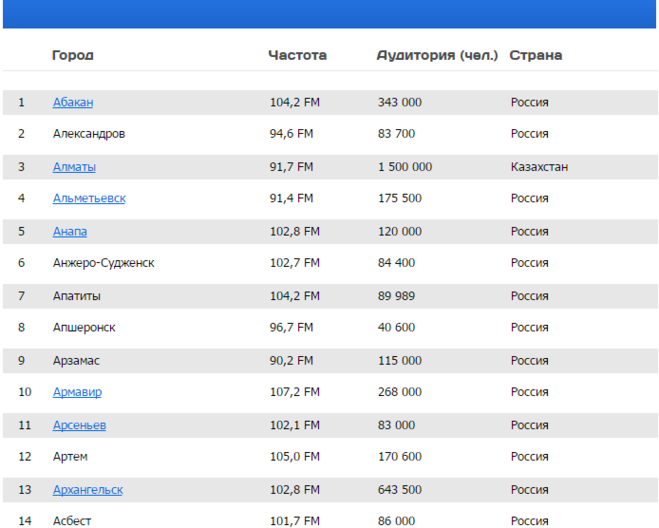Viewport: 659px width, 528px height.
Task: Select the Александров city cell
Action: 89,134
